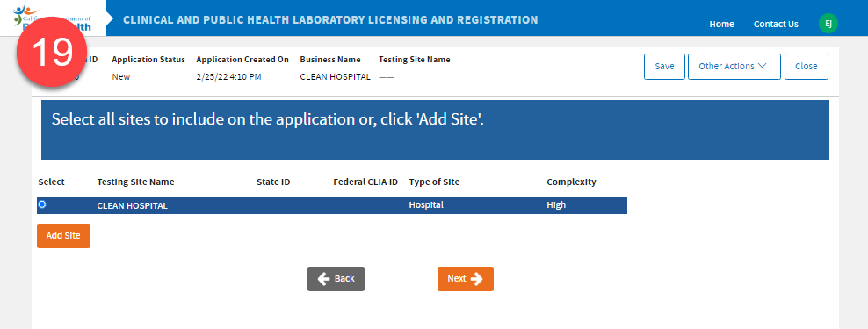Go to Home in top navigation
This screenshot has width=868, height=329.
coord(722,24)
